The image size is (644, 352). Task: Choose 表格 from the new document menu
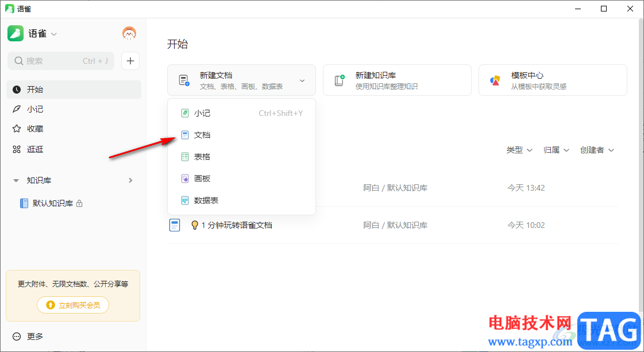(241, 157)
